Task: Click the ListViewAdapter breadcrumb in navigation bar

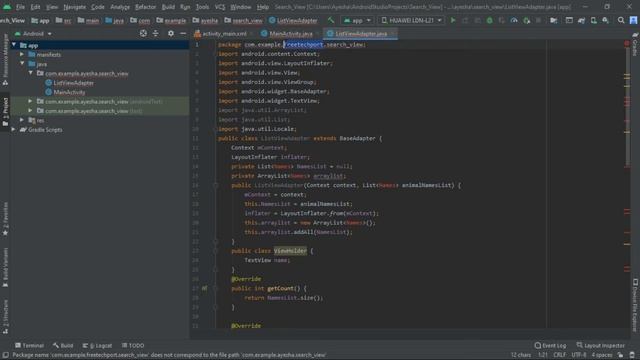Action: 293,20
